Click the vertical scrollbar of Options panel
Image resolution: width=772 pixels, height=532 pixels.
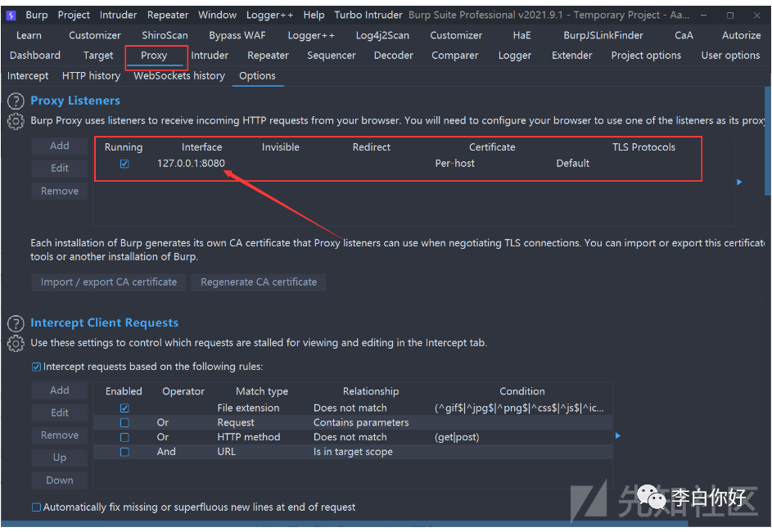pyautogui.click(x=768, y=142)
